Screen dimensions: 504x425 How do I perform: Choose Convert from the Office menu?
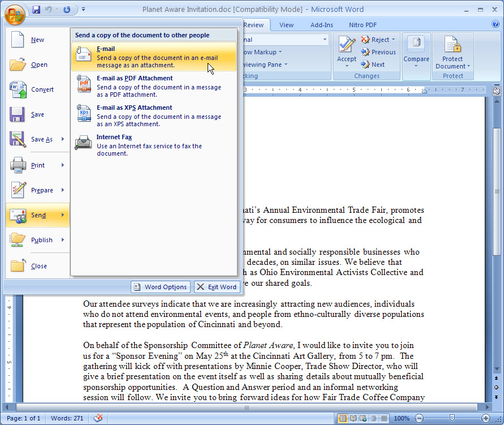pyautogui.click(x=37, y=89)
